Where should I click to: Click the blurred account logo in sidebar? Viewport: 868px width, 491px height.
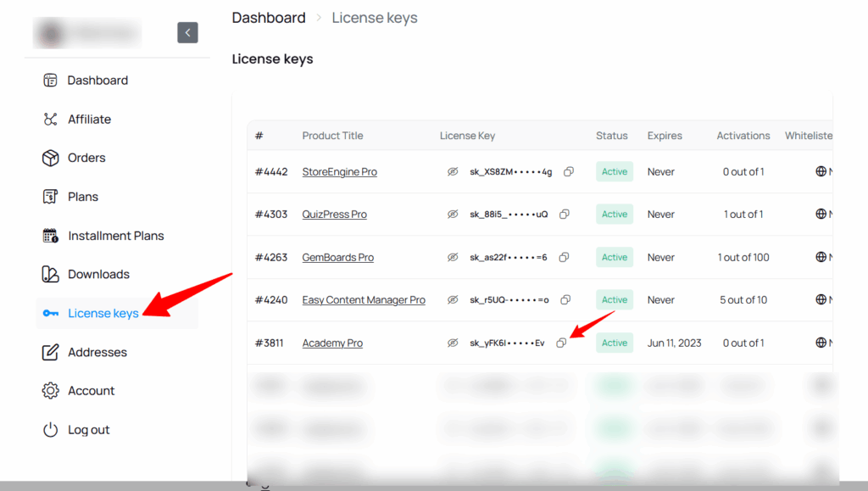click(87, 33)
